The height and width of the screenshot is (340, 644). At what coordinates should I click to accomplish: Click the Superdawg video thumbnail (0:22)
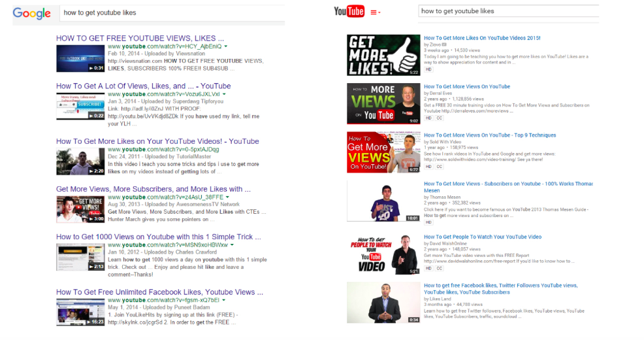tap(80, 106)
